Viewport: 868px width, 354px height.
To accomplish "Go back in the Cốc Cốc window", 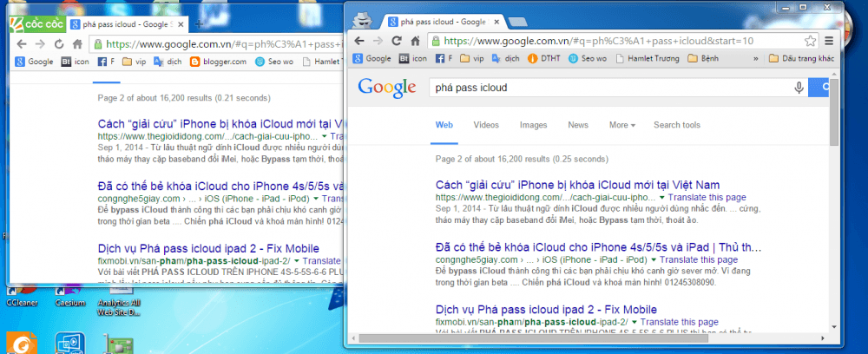I will click(22, 44).
